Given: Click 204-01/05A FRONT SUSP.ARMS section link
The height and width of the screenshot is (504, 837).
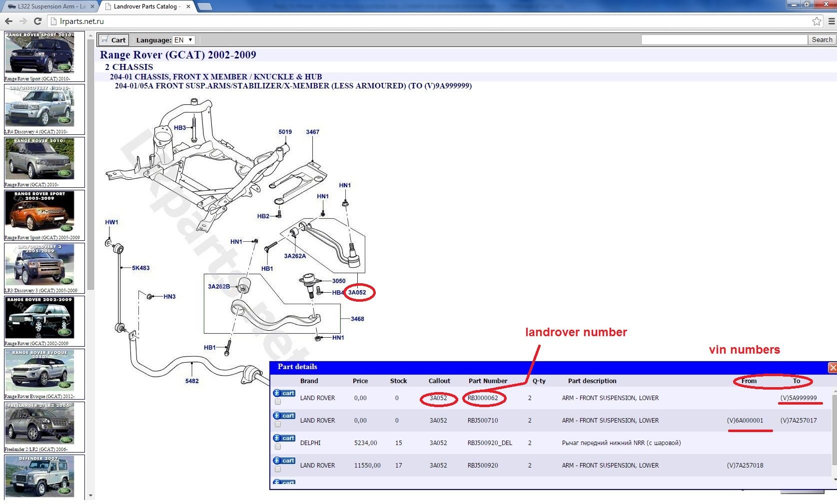Looking at the screenshot, I should coord(293,85).
